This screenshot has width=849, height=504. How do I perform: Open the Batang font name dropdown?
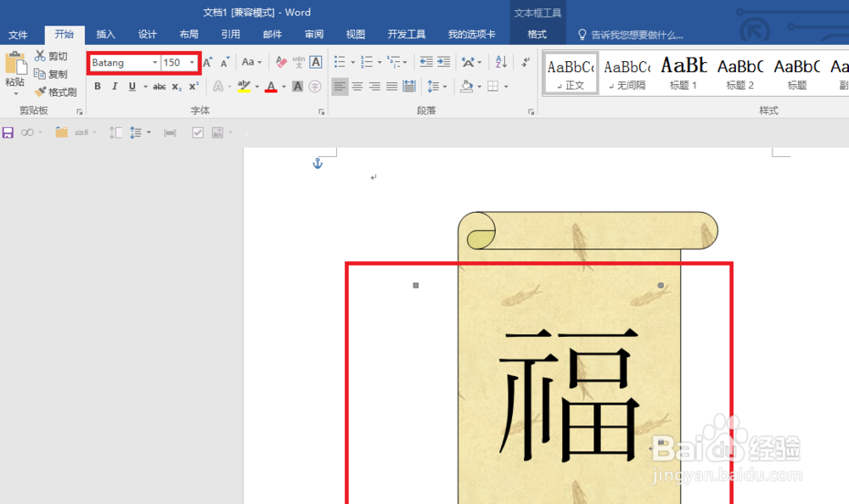click(x=155, y=63)
